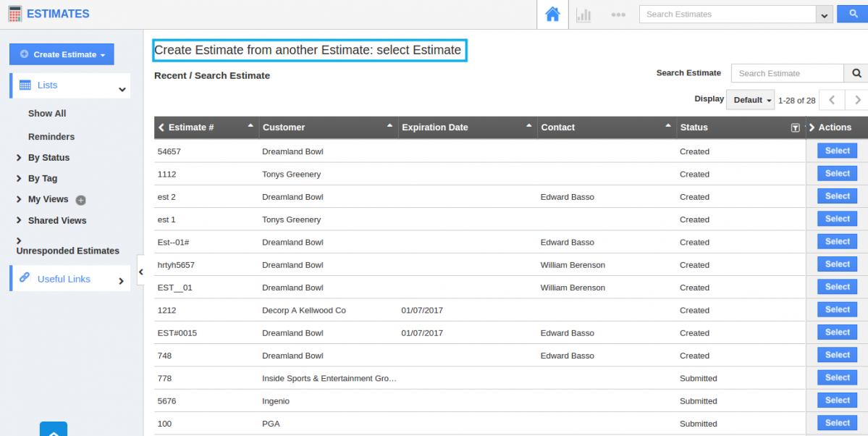Image resolution: width=868 pixels, height=436 pixels.
Task: Click the chevron in Actions header
Action: [812, 127]
